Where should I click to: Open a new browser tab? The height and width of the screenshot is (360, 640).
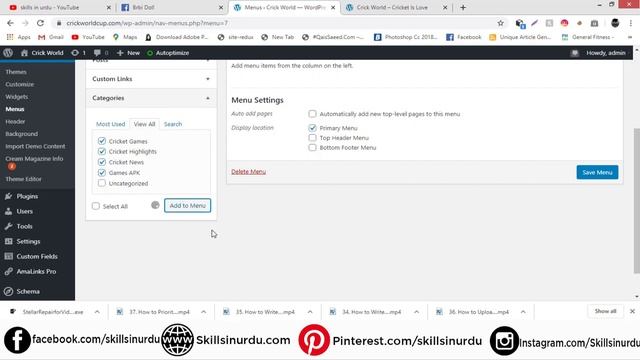(463, 7)
